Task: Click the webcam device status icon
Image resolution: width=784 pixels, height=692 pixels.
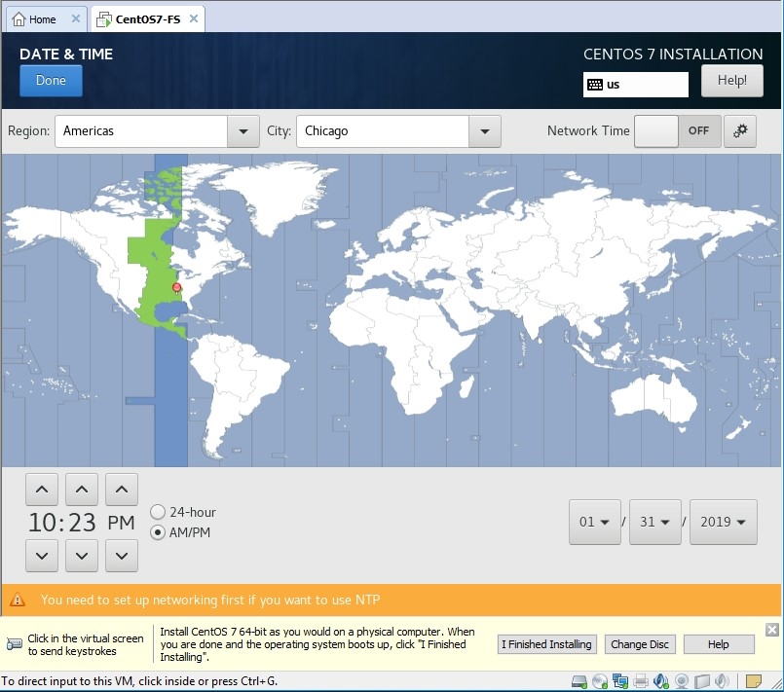Action: tap(682, 681)
